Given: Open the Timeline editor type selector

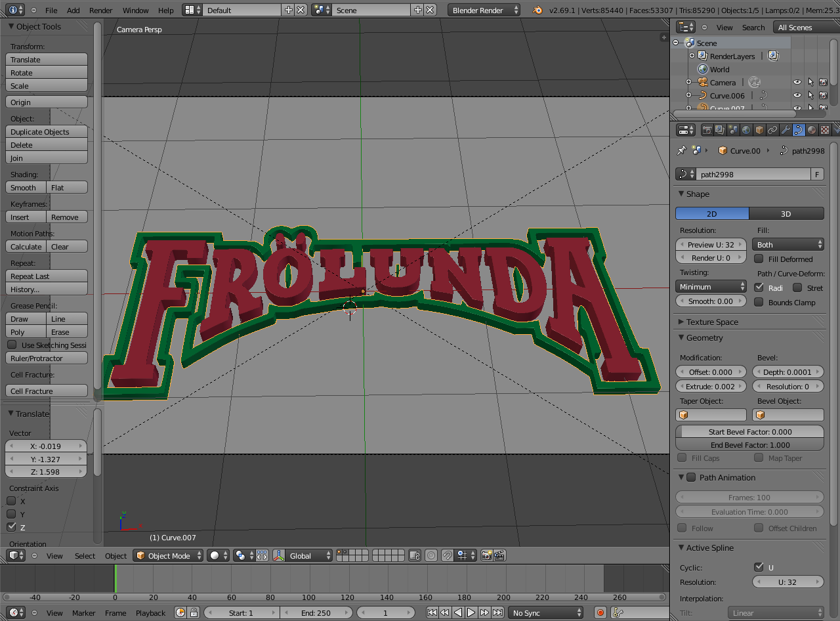Looking at the screenshot, I should [x=15, y=612].
